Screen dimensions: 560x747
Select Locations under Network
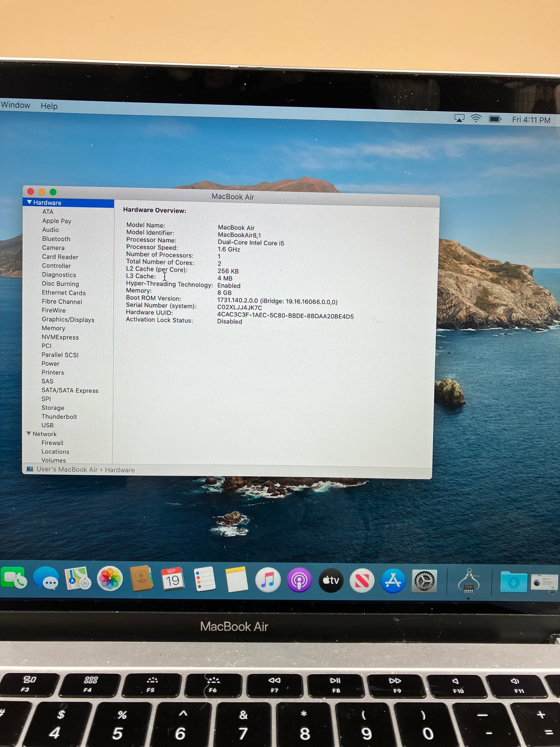[x=55, y=452]
